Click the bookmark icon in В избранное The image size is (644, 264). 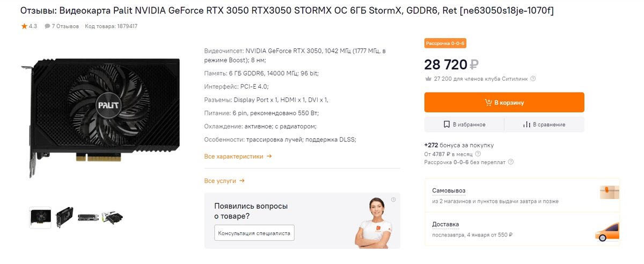(447, 124)
